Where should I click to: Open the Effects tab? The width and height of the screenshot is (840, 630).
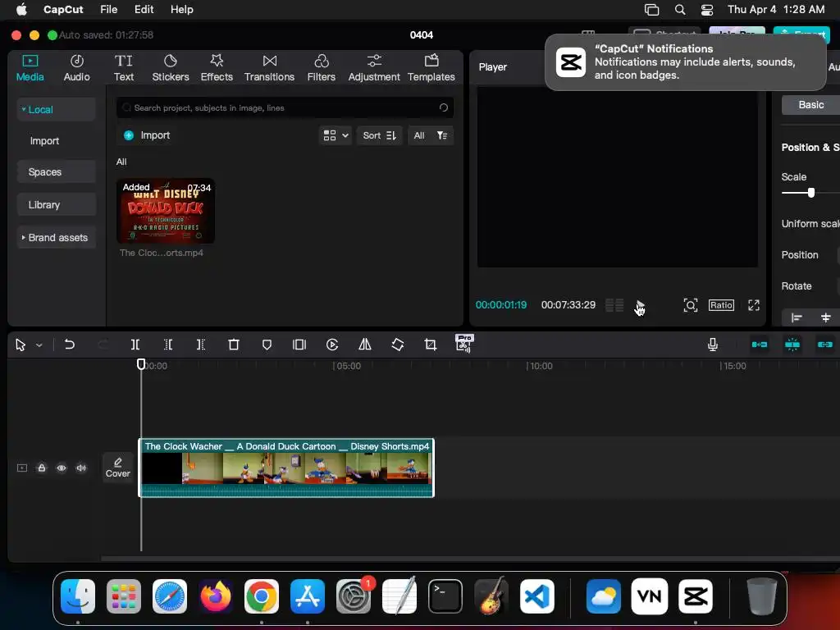[x=217, y=68]
